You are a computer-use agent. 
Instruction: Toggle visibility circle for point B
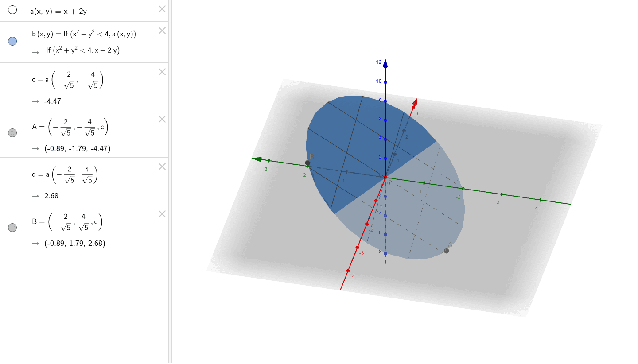[x=12, y=227]
